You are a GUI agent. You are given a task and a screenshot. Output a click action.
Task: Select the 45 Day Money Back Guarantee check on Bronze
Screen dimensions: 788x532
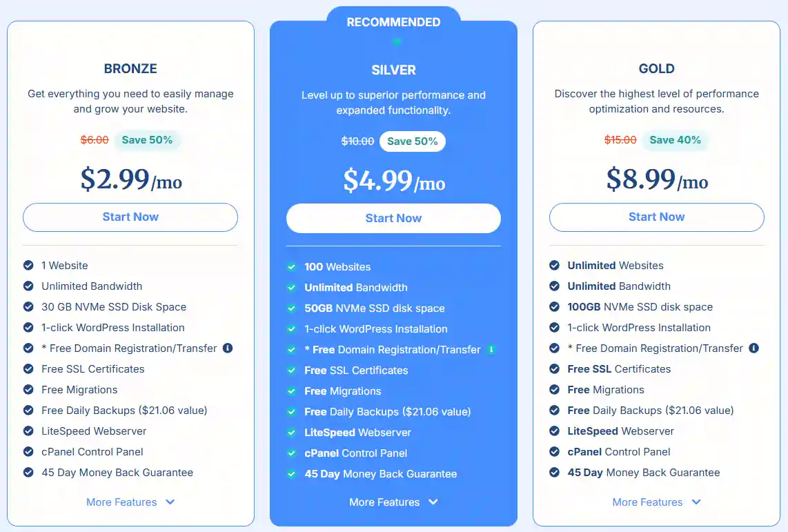click(x=28, y=473)
